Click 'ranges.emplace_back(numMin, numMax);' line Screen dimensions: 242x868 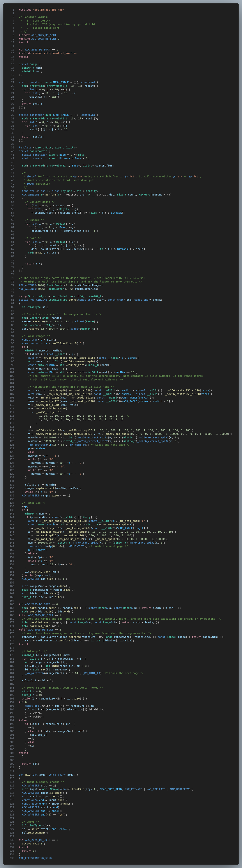click(x=53, y=488)
